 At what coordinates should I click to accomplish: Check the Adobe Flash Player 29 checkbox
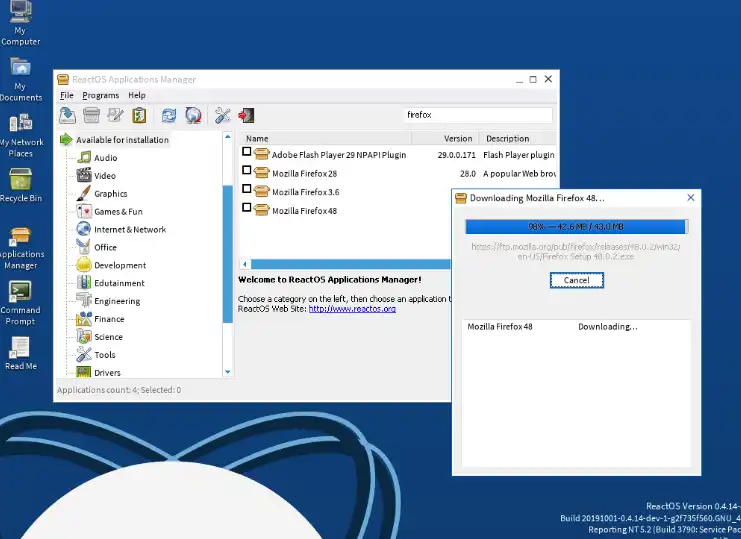[247, 154]
